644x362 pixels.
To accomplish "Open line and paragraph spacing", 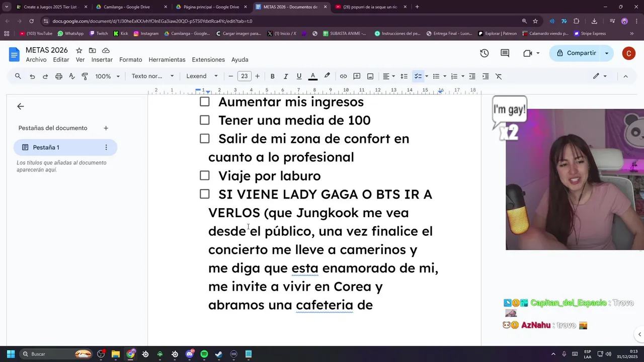I will [404, 76].
